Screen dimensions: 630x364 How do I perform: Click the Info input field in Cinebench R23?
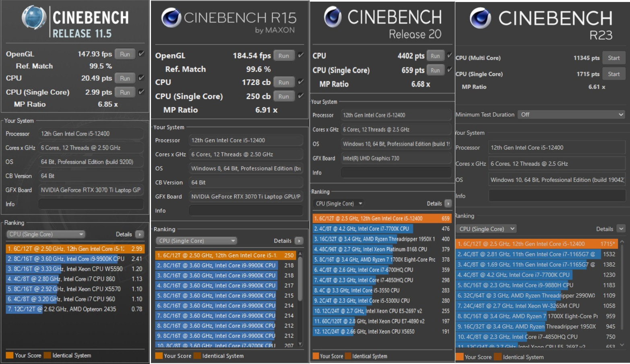point(557,196)
